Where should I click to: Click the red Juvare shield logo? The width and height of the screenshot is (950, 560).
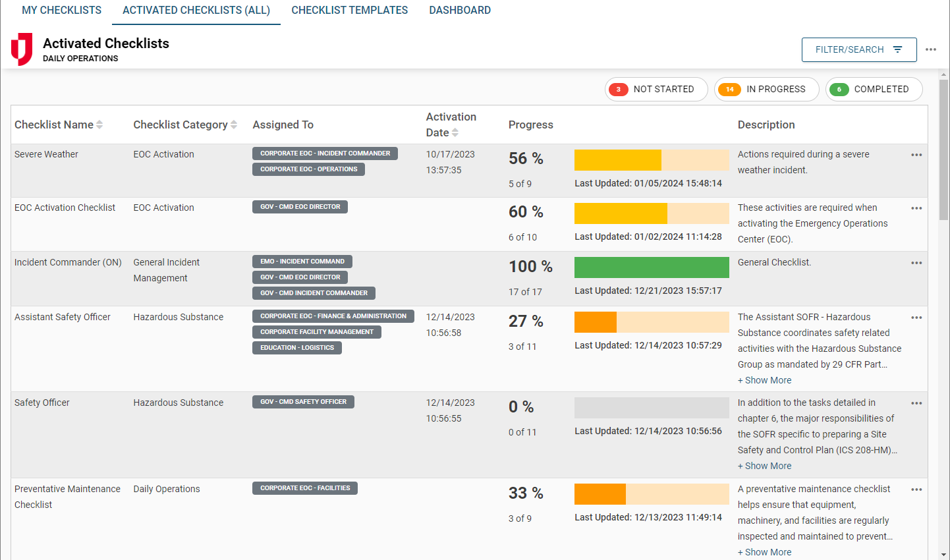[22, 49]
